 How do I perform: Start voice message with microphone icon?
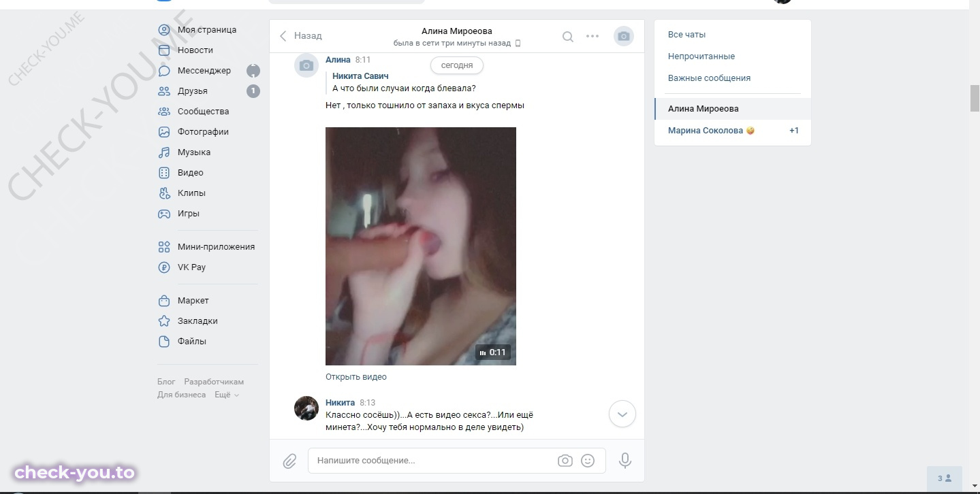[x=625, y=461]
